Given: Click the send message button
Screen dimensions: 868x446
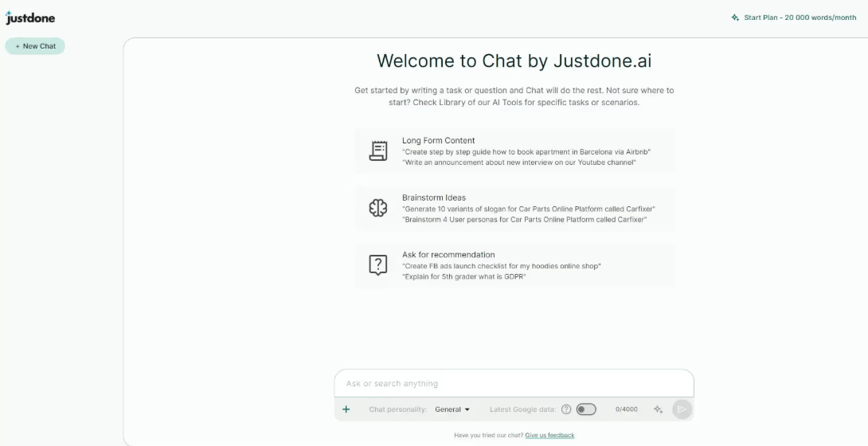Looking at the screenshot, I should (682, 409).
